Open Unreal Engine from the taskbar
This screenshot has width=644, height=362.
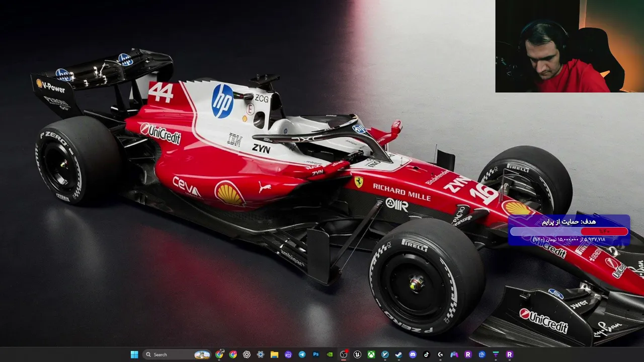357,354
